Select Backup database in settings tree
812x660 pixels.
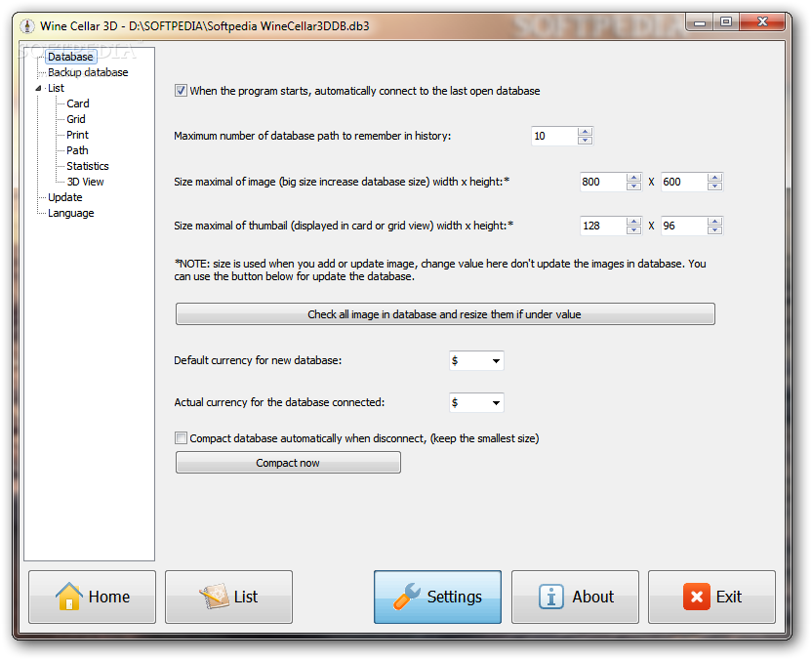point(88,72)
